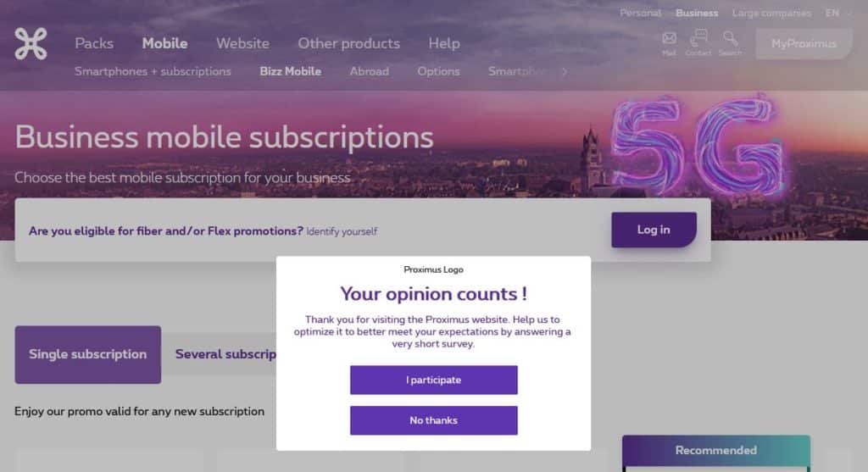Click the Identify yourself link
The height and width of the screenshot is (472, 868).
[342, 231]
